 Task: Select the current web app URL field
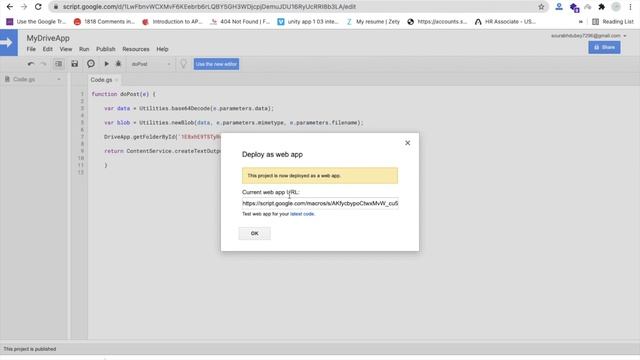click(x=320, y=203)
